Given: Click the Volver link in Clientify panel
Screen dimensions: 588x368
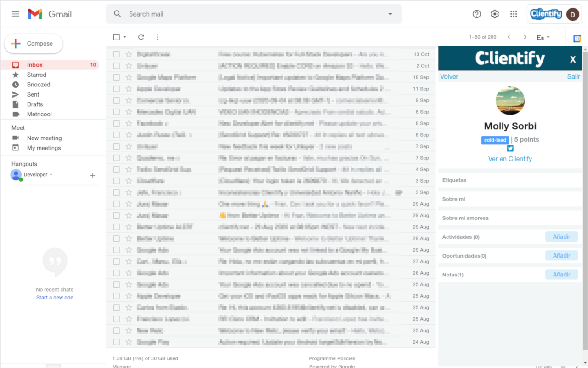Looking at the screenshot, I should point(449,77).
